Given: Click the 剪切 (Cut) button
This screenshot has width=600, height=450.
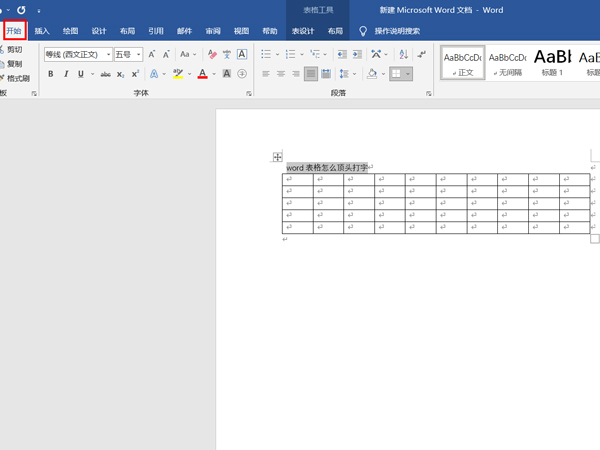Looking at the screenshot, I should tap(15, 49).
